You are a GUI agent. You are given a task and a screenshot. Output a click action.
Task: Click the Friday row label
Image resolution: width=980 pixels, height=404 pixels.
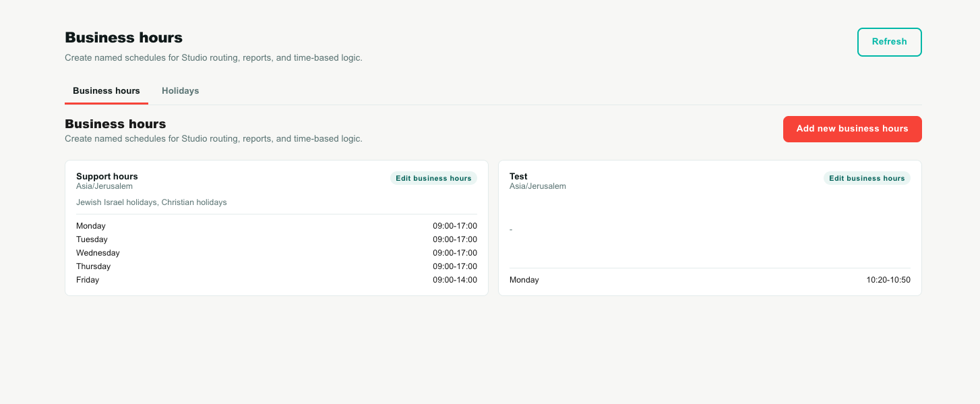pos(88,280)
